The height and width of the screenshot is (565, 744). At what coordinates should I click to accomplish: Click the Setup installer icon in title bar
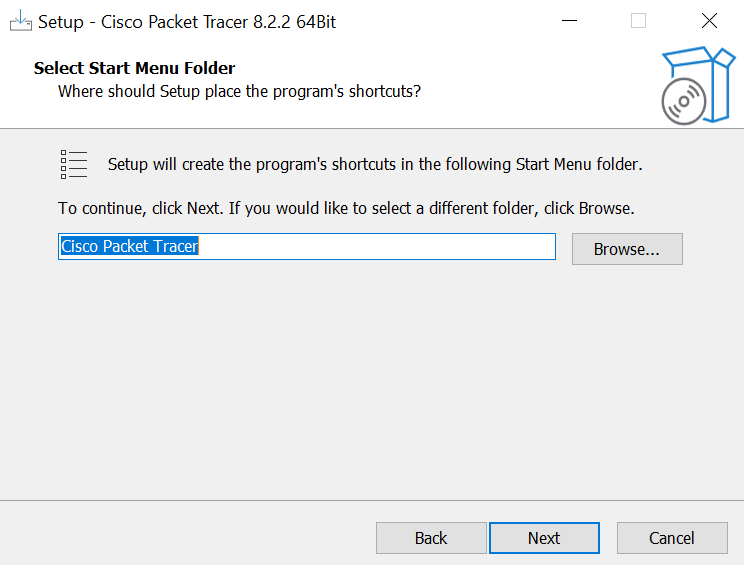[21, 21]
